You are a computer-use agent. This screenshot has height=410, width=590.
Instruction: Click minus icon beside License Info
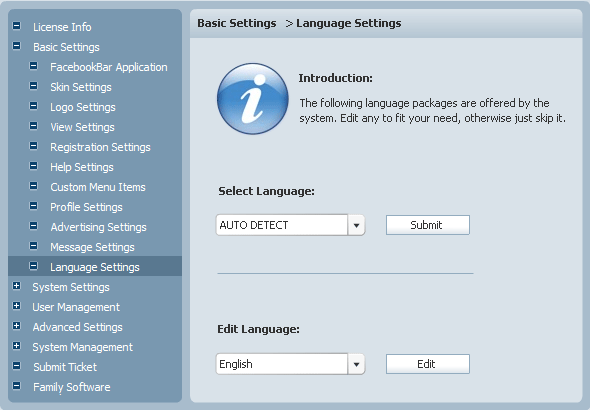pos(17,26)
